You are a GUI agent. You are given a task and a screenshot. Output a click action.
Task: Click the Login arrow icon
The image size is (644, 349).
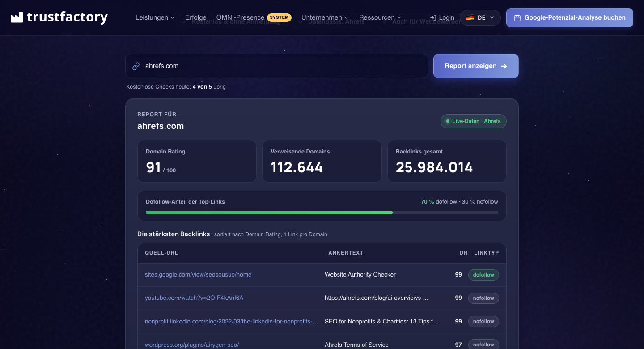coord(433,18)
